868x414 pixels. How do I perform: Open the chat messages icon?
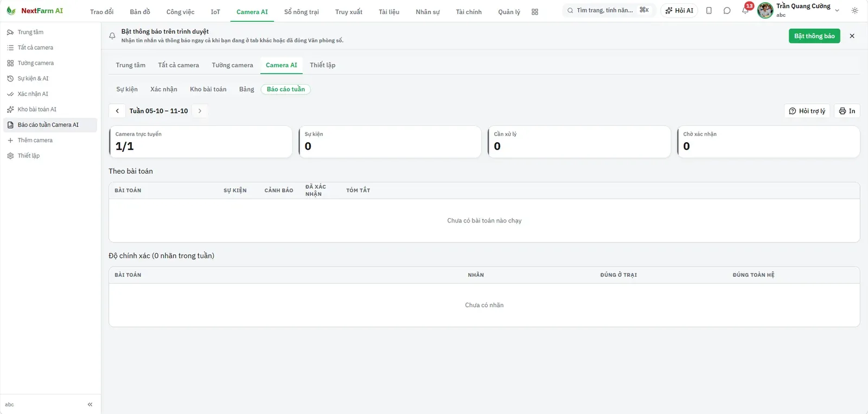tap(727, 11)
